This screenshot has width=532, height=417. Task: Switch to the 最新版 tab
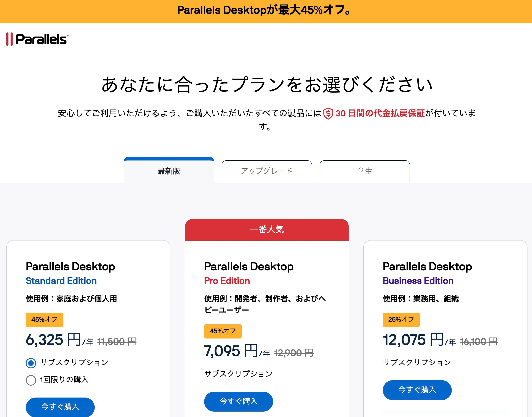[x=169, y=171]
